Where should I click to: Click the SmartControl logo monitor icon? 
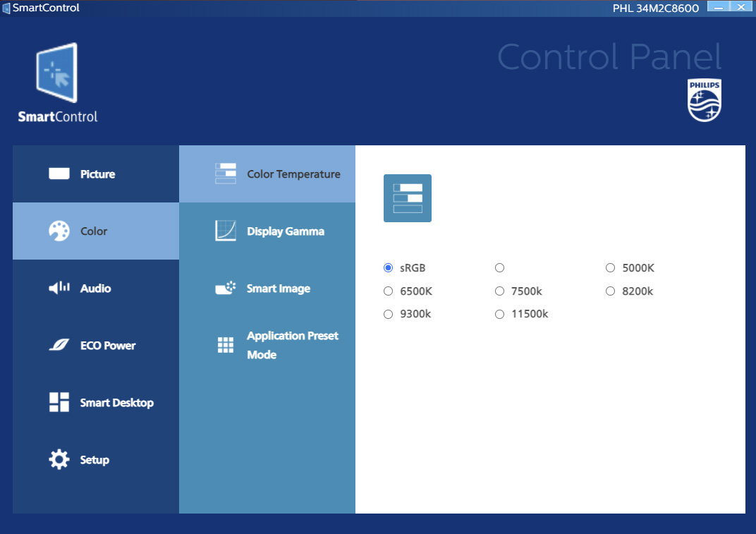pos(57,73)
